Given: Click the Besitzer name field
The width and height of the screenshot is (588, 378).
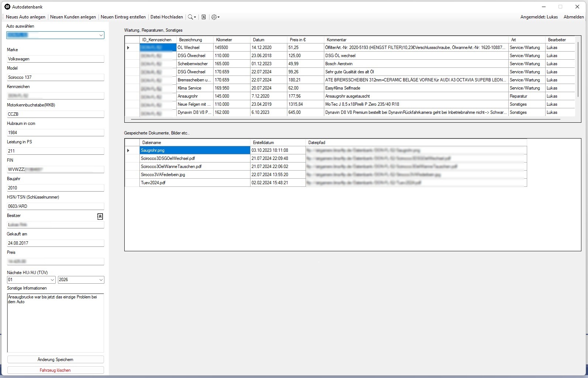Looking at the screenshot, I should point(55,225).
